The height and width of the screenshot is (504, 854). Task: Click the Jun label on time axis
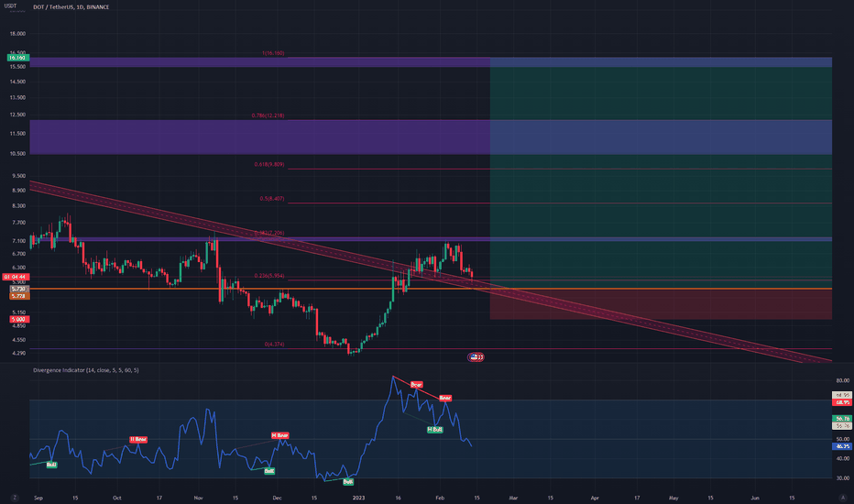click(755, 498)
